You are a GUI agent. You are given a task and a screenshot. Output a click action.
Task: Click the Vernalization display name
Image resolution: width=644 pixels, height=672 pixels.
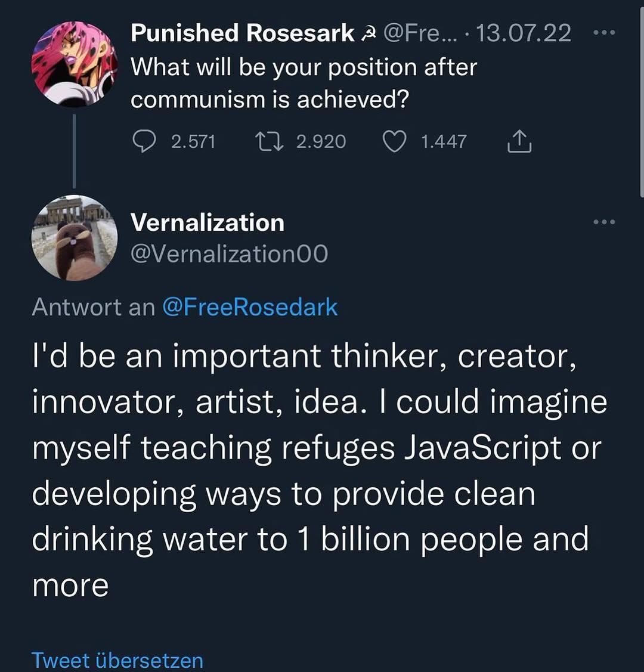pos(207,222)
